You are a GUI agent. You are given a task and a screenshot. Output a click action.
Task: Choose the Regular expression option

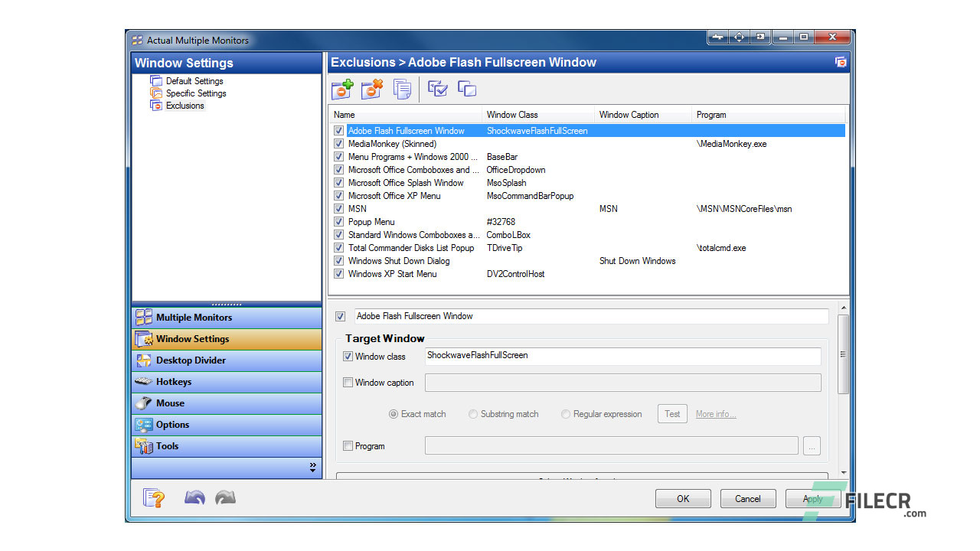click(x=566, y=414)
